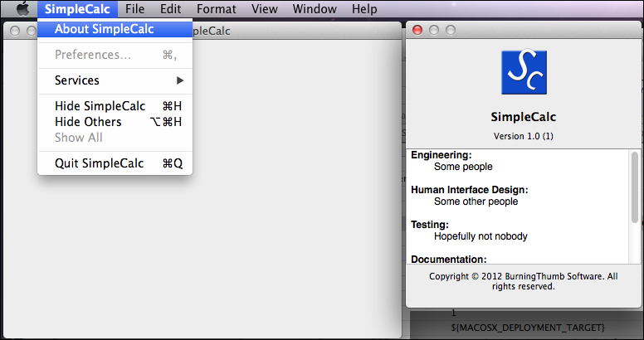The height and width of the screenshot is (340, 644).
Task: Click the Preferences… menu item
Action: [93, 55]
